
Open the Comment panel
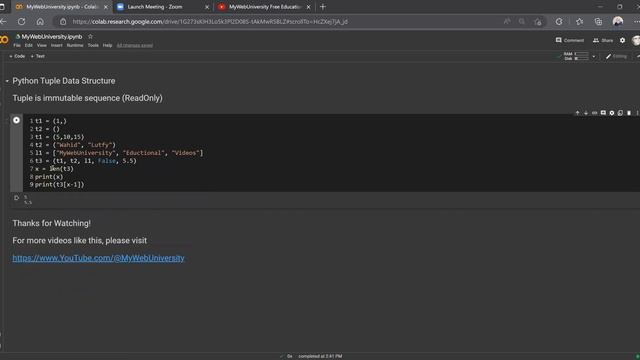tap(570, 40)
